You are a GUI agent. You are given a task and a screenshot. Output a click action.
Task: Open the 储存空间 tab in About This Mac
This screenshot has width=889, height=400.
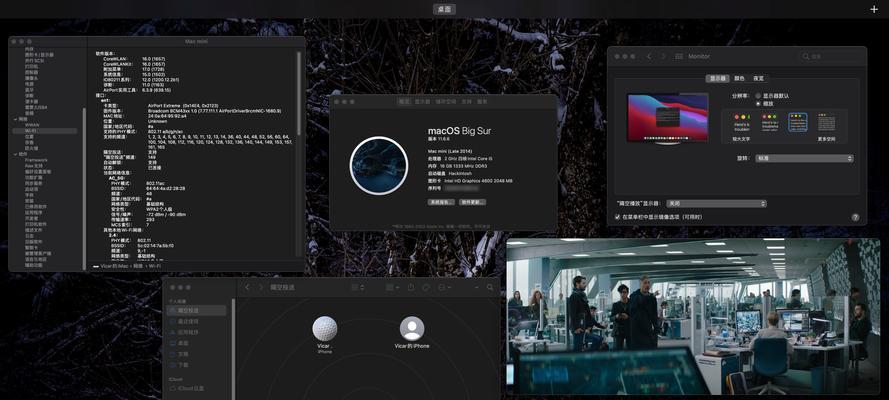click(446, 101)
